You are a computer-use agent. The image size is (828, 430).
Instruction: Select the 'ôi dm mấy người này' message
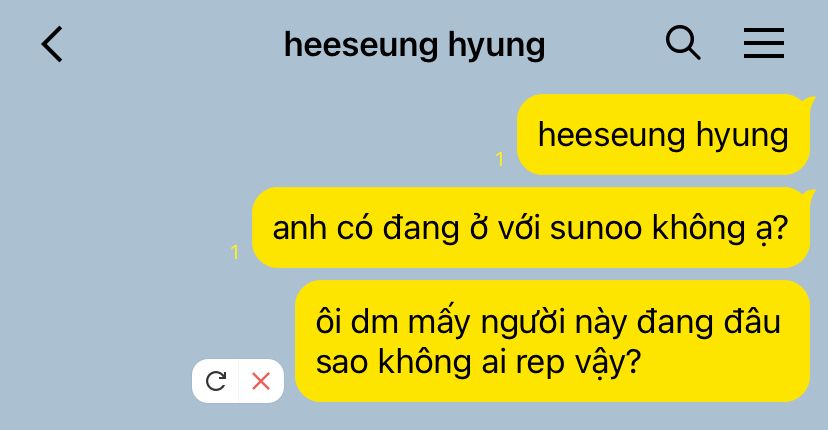[x=552, y=341]
